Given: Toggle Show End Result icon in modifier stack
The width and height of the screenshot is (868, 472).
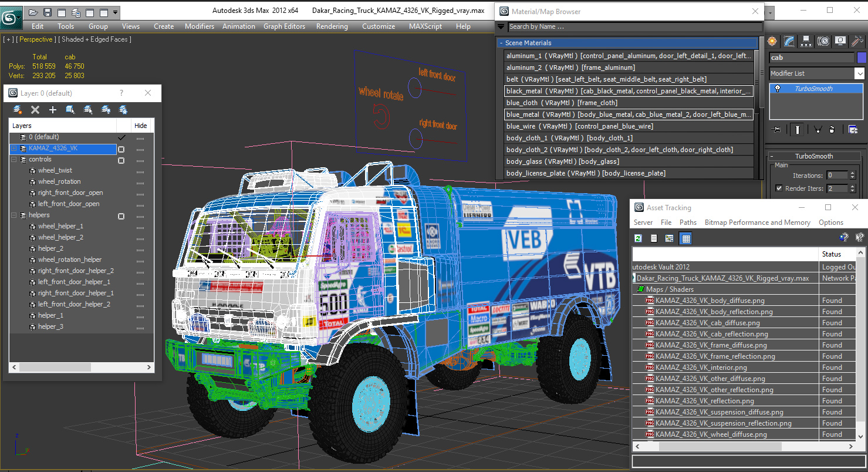Looking at the screenshot, I should click(x=797, y=130).
